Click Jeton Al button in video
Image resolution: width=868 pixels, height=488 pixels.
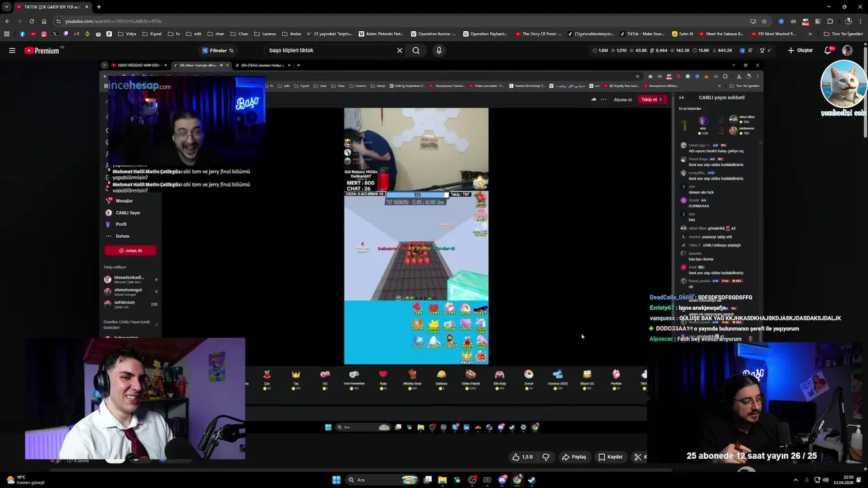[130, 250]
